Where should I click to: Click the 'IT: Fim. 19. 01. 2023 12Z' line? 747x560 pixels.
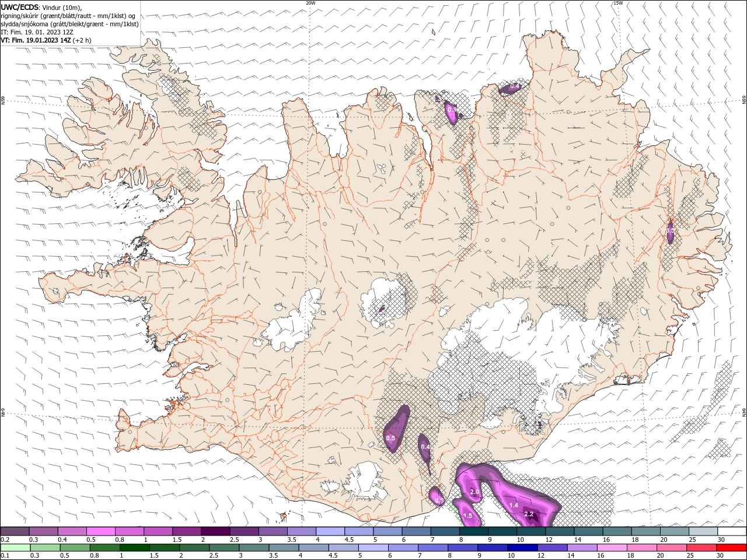pos(37,32)
